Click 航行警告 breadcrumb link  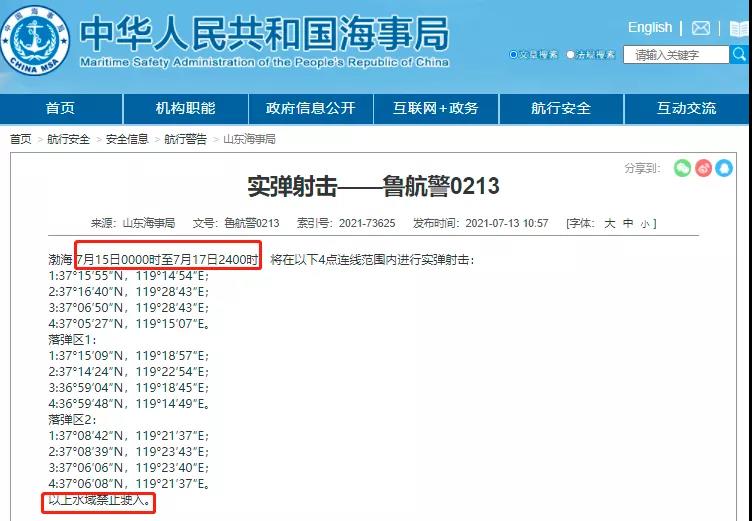[185, 139]
